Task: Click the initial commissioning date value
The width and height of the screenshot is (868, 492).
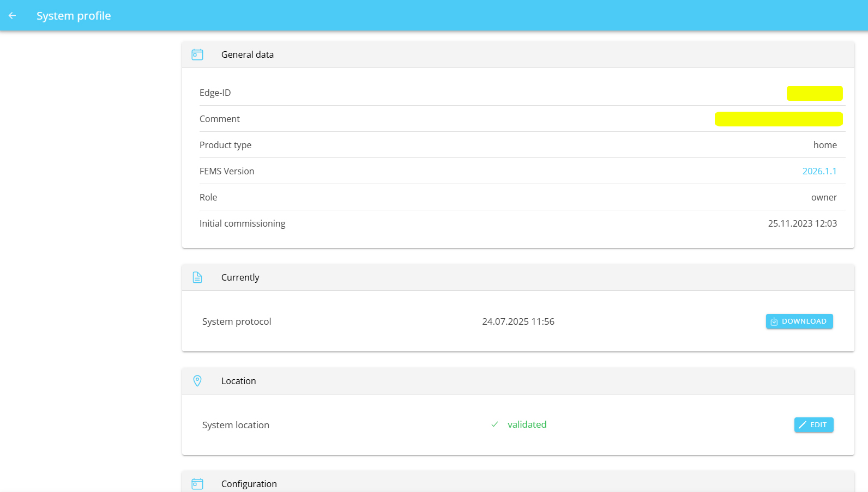Action: (802, 223)
